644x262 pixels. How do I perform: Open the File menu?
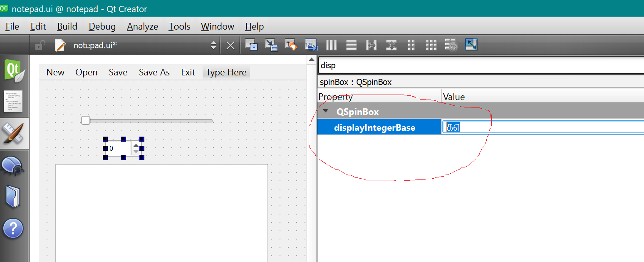12,26
